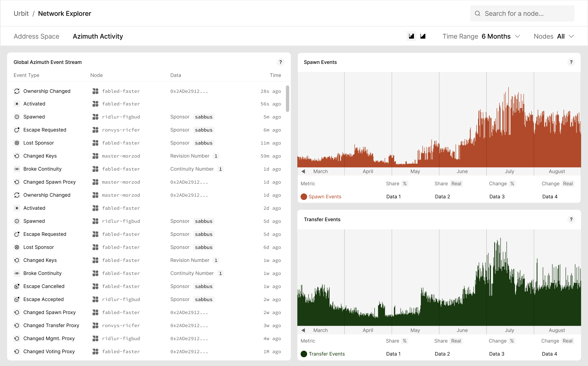Click Lost Sponsor icon in 11m ago row
588x366 pixels.
[x=17, y=143]
